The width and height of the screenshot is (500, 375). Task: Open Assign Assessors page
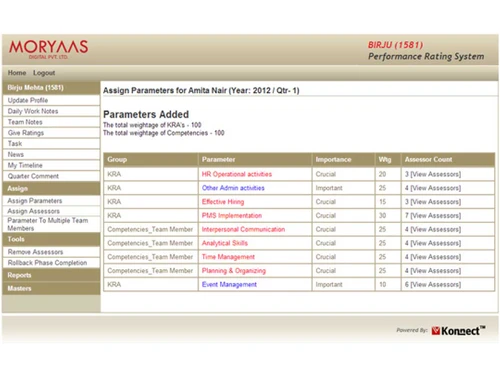(x=51, y=211)
